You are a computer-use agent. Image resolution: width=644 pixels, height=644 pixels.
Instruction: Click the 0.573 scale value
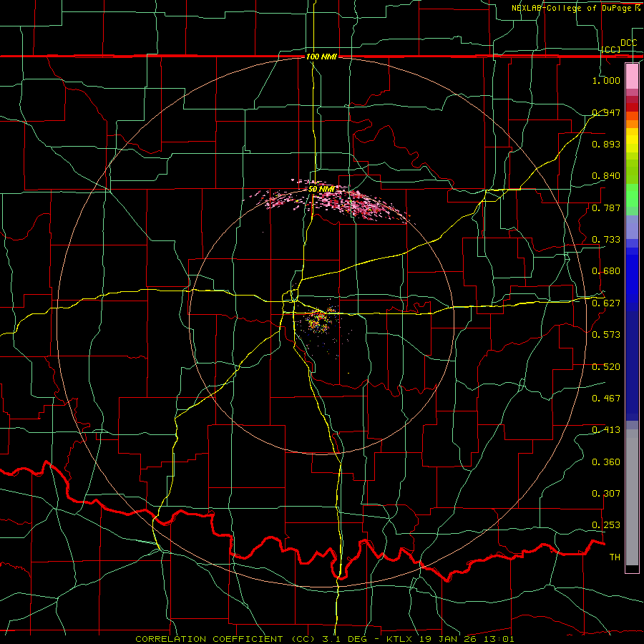pos(606,335)
